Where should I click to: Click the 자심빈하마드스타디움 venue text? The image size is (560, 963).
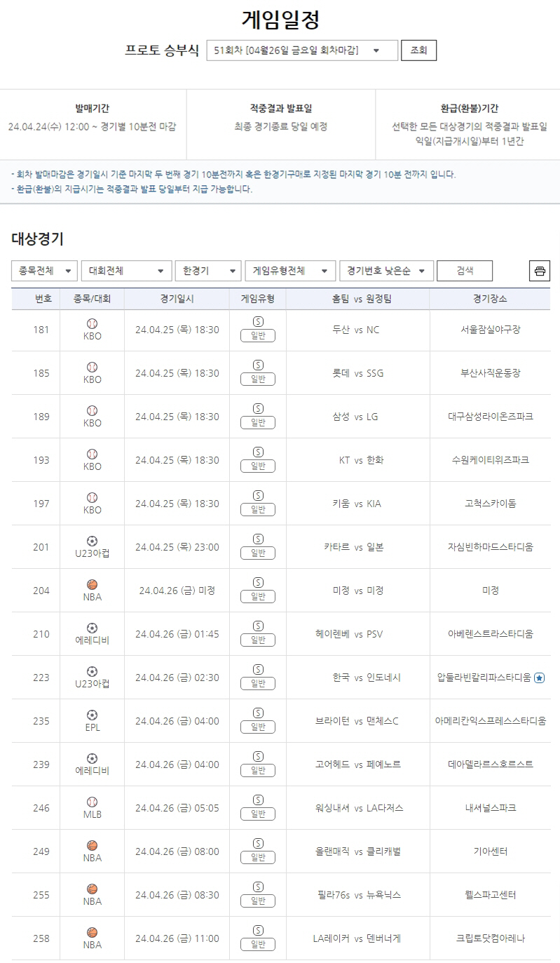tap(491, 547)
